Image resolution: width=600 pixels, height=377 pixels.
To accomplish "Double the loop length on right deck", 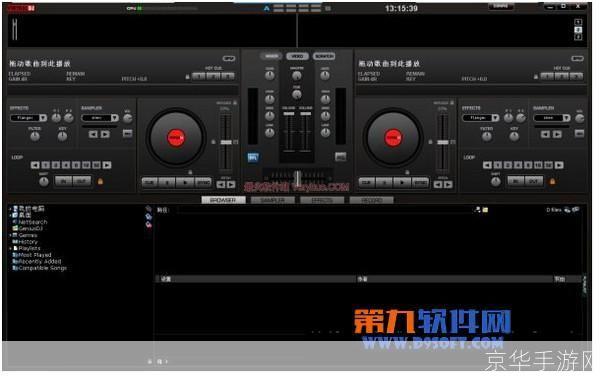I will [559, 165].
